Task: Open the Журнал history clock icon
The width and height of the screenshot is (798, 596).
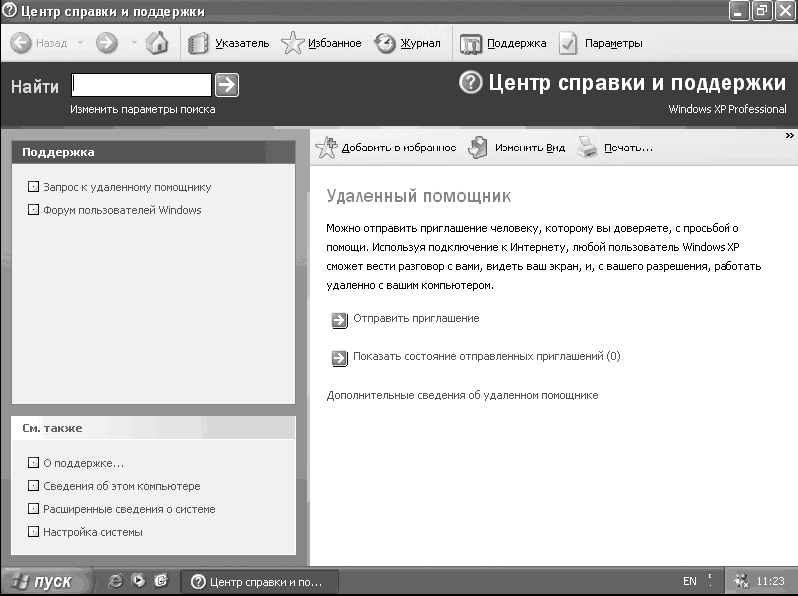Action: tap(385, 43)
